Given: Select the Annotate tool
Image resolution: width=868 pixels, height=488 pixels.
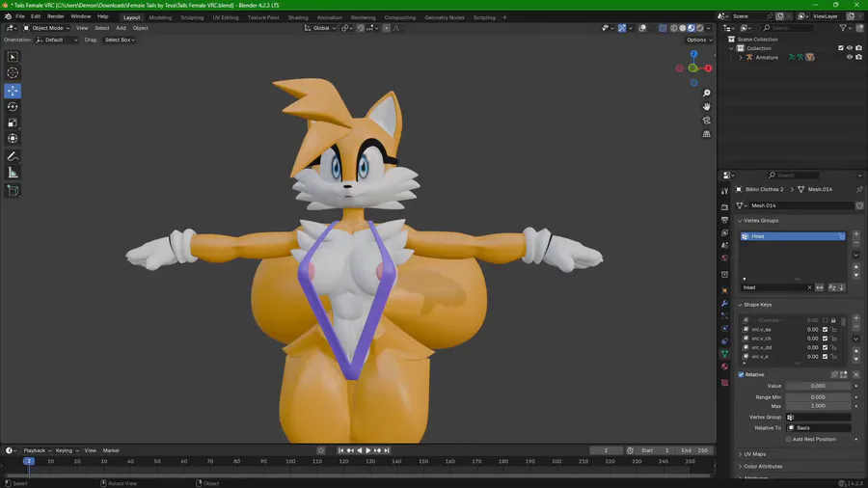Looking at the screenshot, I should click(x=13, y=157).
